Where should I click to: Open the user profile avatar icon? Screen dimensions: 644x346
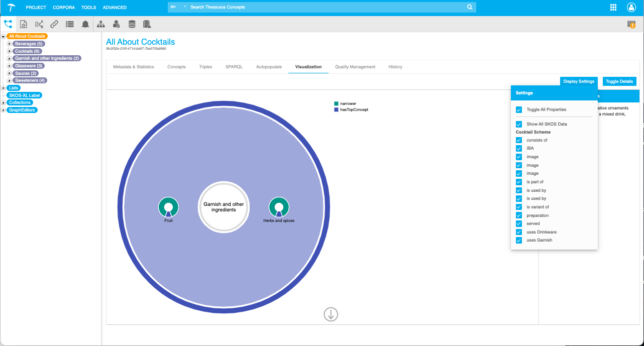pyautogui.click(x=631, y=7)
